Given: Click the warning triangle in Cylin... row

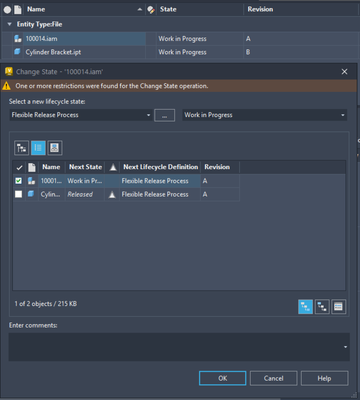Looking at the screenshot, I should 112,195.
